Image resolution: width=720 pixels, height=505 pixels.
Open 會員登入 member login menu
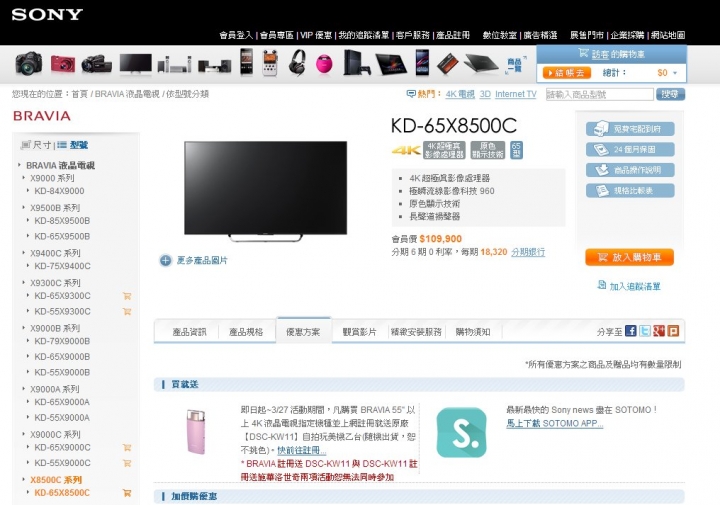(236, 35)
